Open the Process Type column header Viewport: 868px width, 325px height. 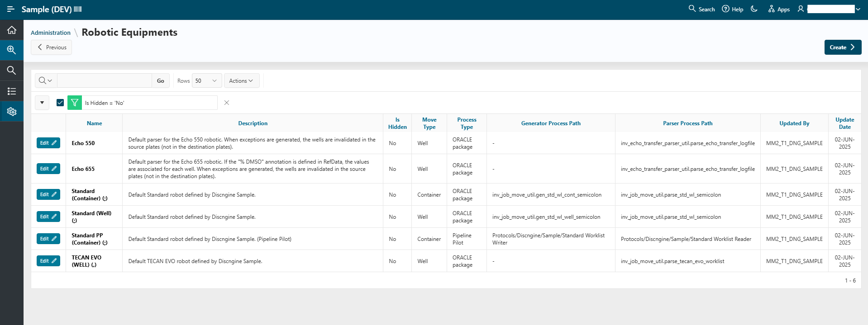(x=467, y=123)
